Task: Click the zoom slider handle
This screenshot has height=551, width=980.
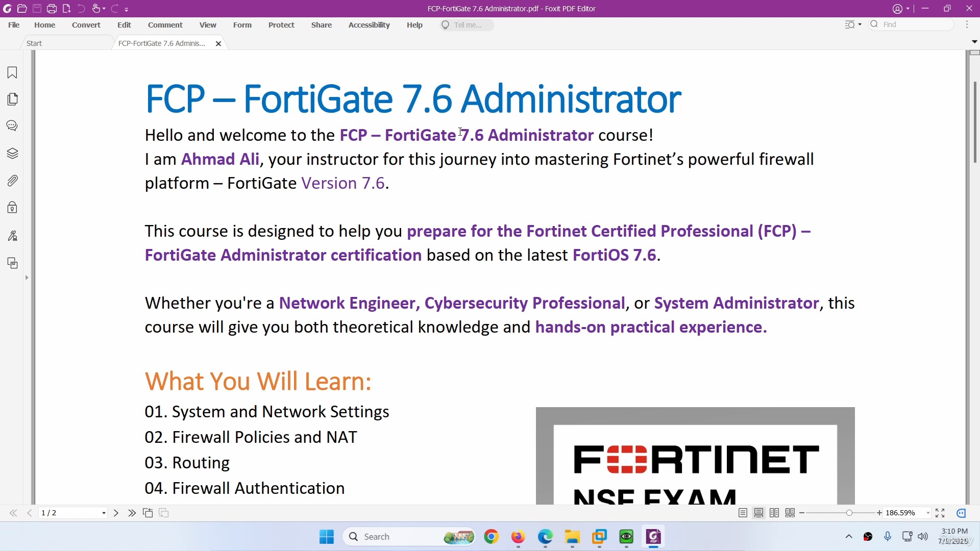Action: click(849, 513)
